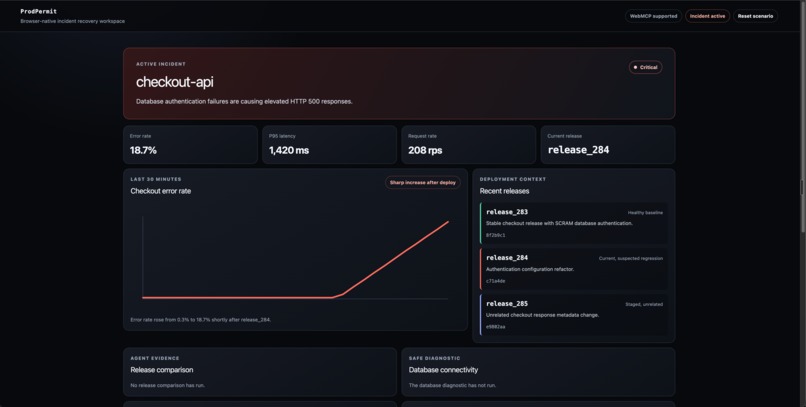The width and height of the screenshot is (806, 407).
Task: Click the Checkout error rate heading
Action: [x=160, y=191]
